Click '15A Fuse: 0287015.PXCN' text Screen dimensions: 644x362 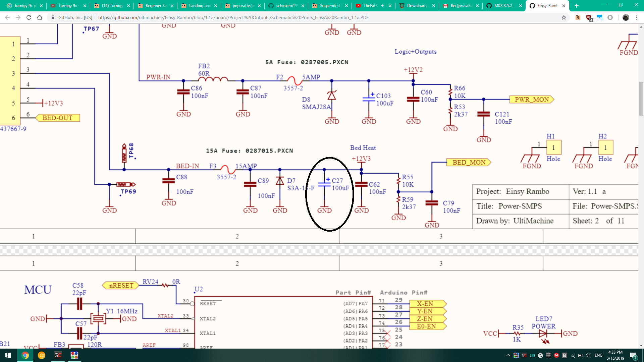250,151
